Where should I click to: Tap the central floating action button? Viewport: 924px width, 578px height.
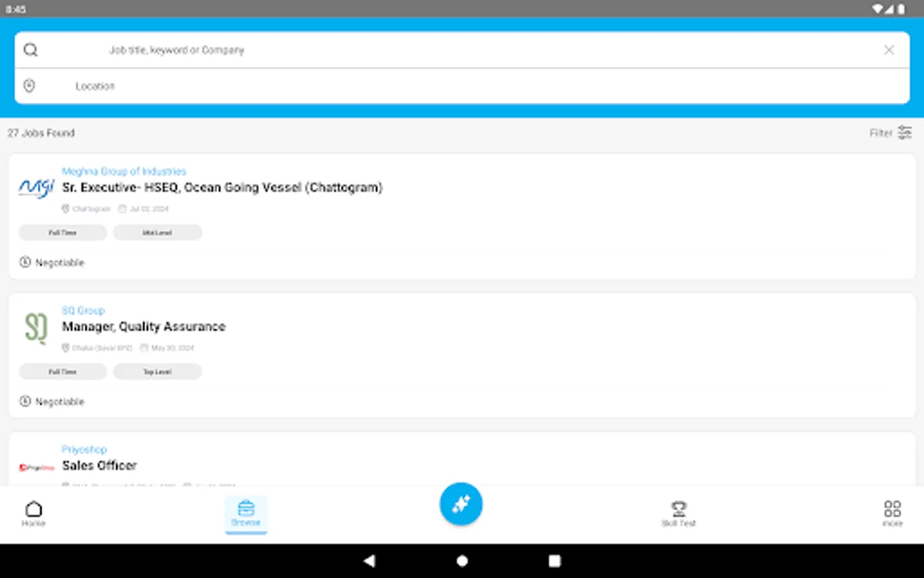[x=461, y=504]
